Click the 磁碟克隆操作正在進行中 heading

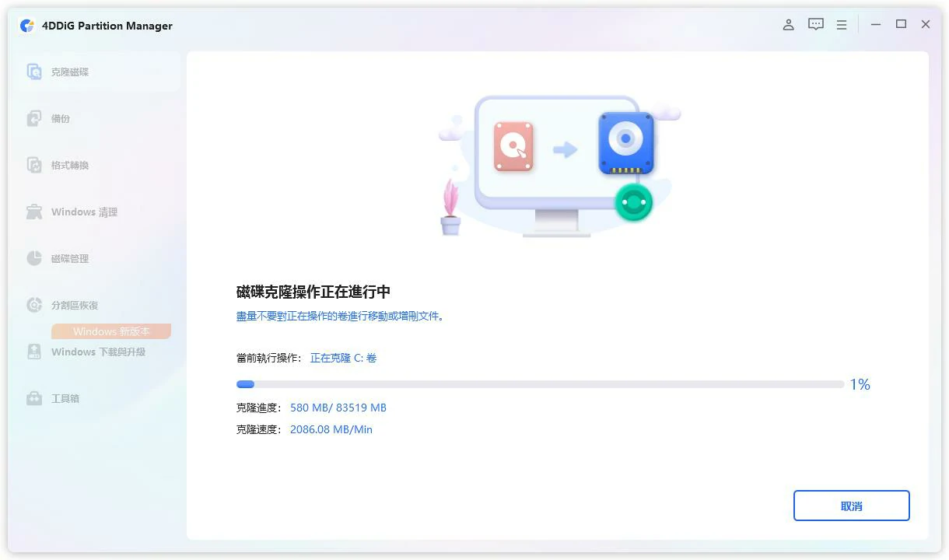tap(313, 292)
